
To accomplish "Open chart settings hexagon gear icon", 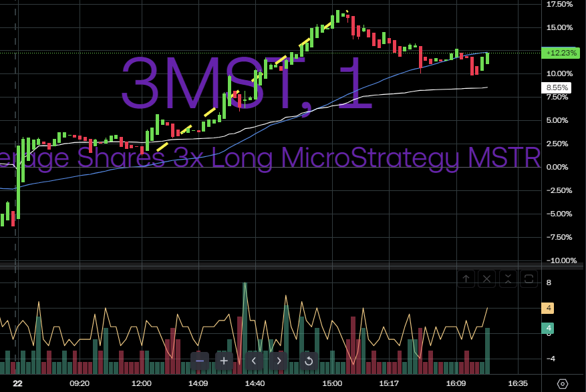I will [x=563, y=383].
